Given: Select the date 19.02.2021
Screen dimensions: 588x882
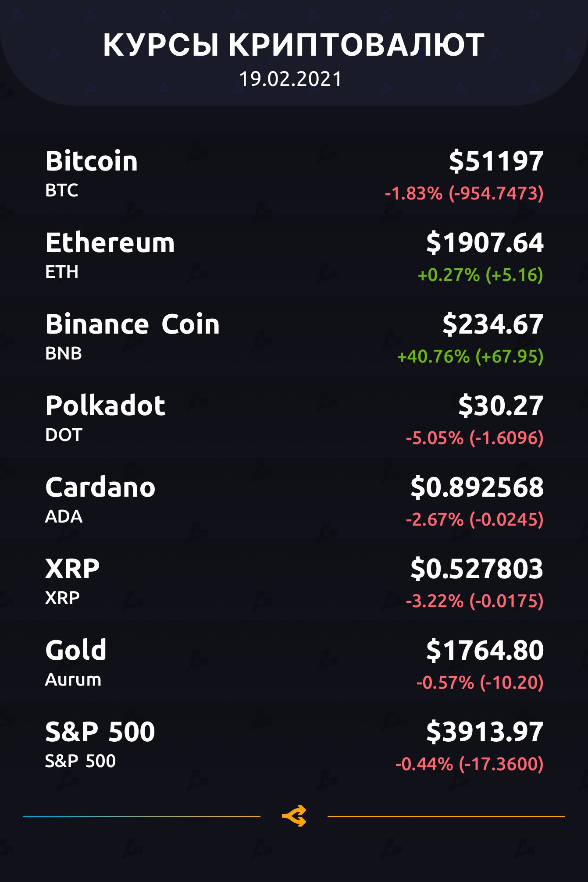Looking at the screenshot, I should point(290,79).
